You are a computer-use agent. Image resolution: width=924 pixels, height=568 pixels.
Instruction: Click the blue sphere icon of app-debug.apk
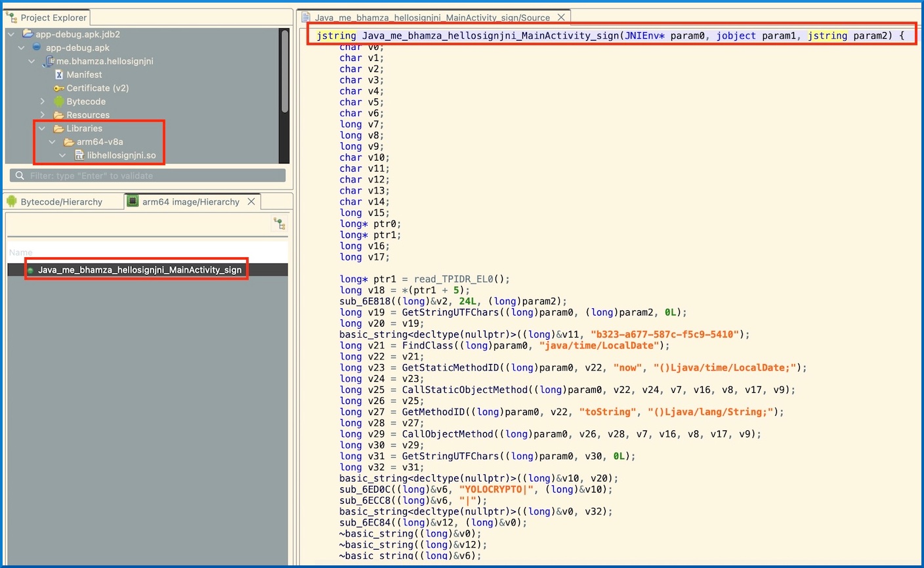(37, 47)
